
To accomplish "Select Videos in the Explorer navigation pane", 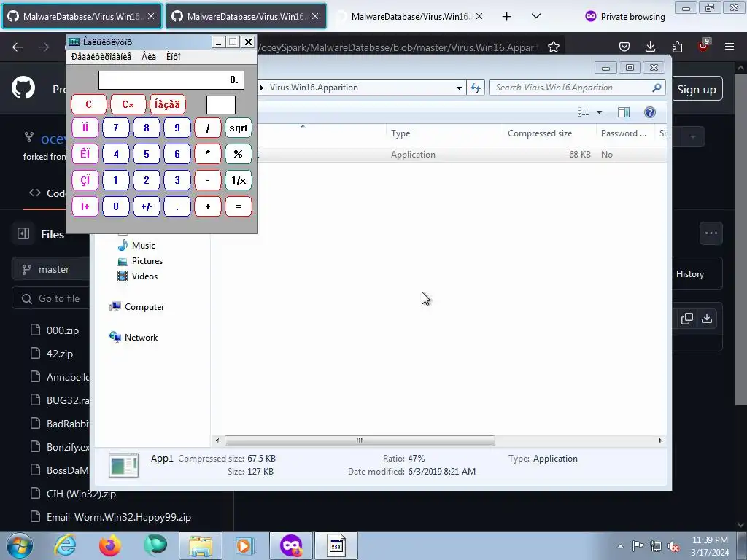I will point(138,276).
